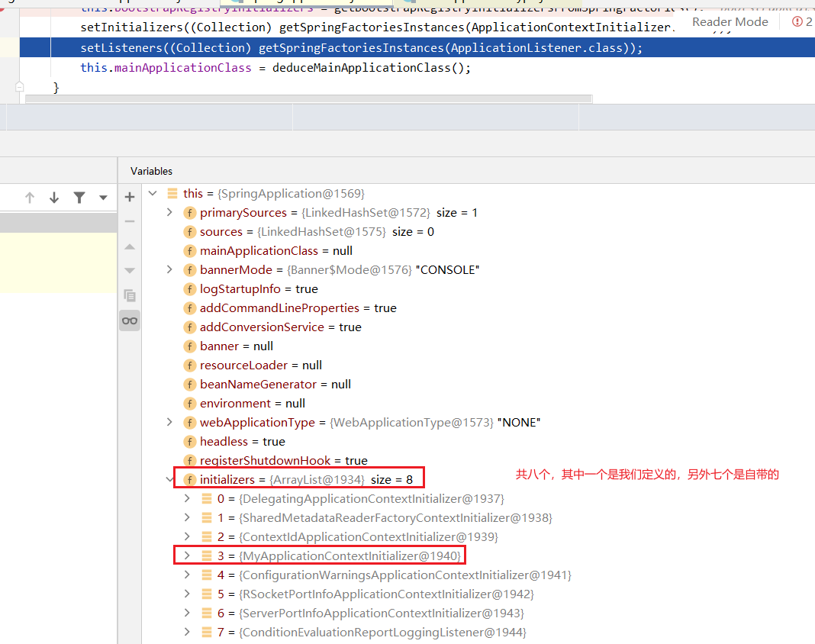Click the error indicator showing 2 problems

point(802,22)
